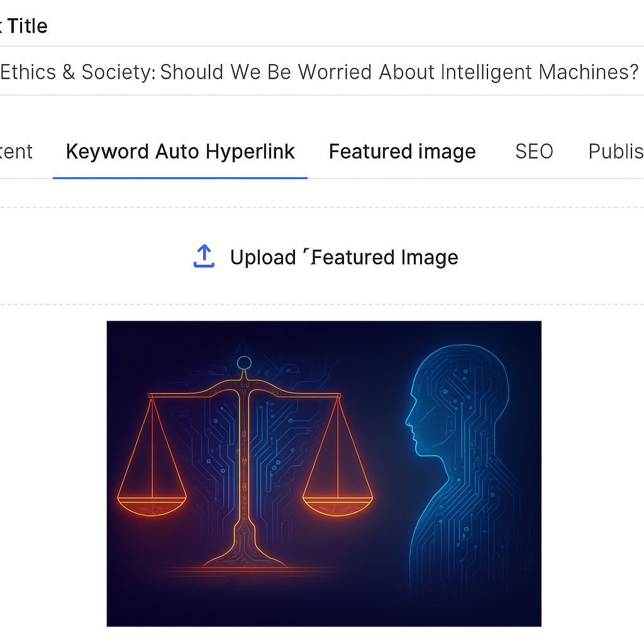Place cursor after Machines? in title
Viewport: 644px width, 644px height.
pos(640,72)
